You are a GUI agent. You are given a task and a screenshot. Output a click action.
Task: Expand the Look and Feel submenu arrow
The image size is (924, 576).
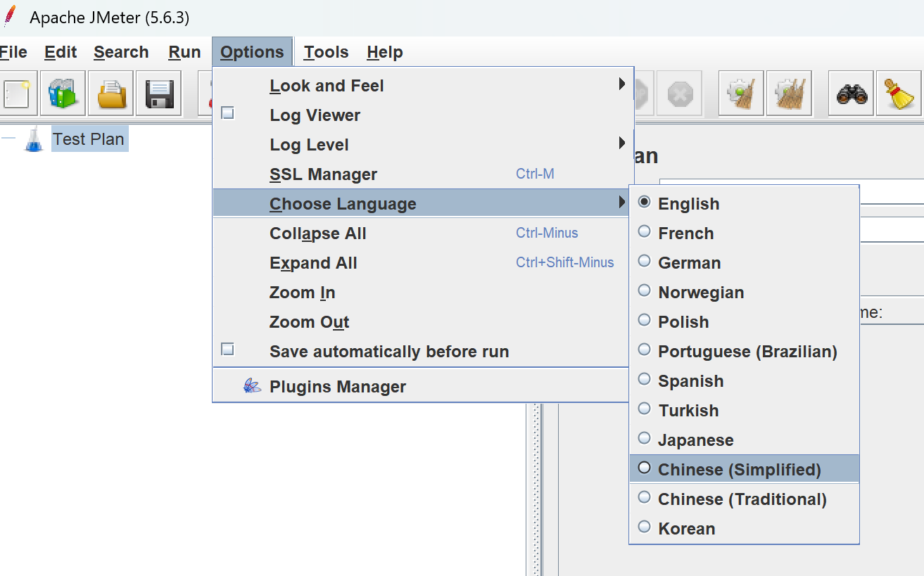click(x=622, y=84)
